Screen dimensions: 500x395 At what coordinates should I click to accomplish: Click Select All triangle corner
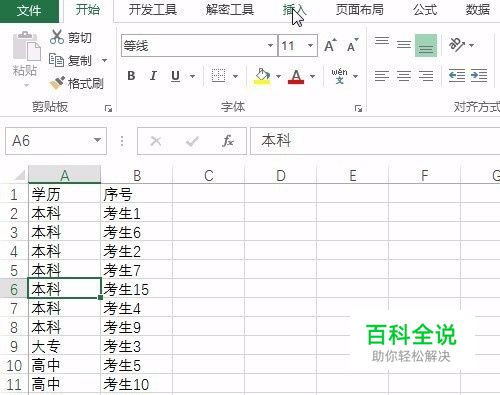pyautogui.click(x=19, y=175)
